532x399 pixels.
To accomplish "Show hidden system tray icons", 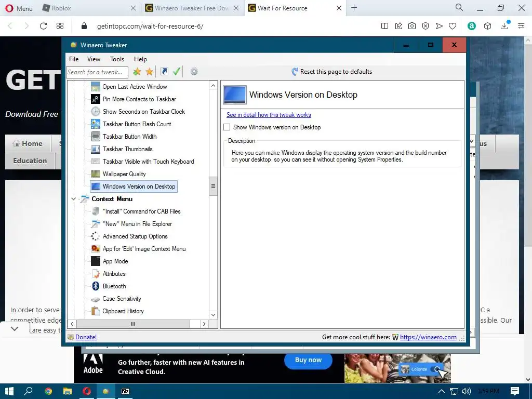I will (x=442, y=391).
